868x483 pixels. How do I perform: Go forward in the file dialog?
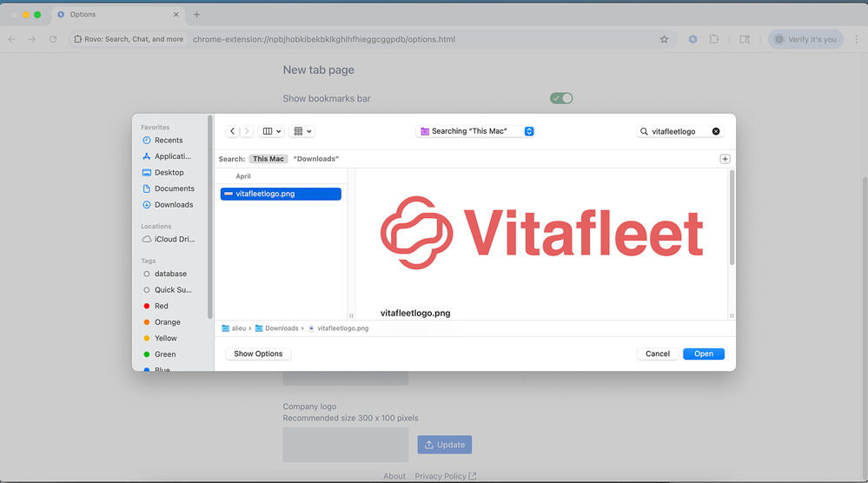pos(247,131)
